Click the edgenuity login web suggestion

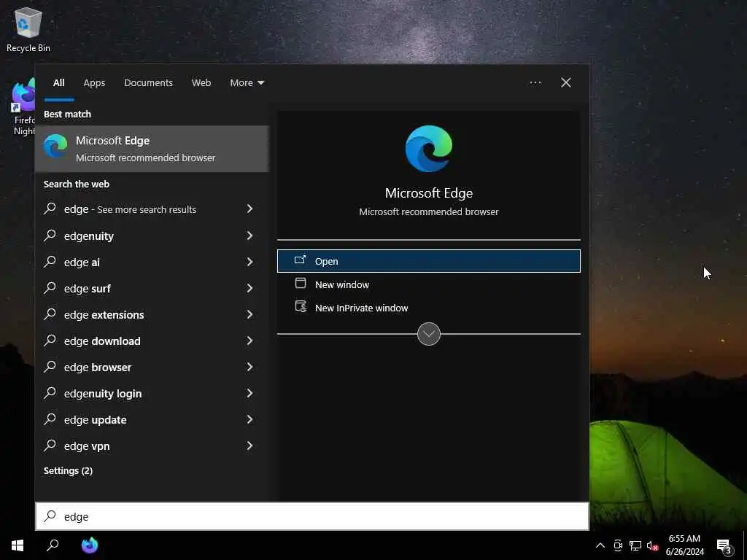pyautogui.click(x=152, y=393)
